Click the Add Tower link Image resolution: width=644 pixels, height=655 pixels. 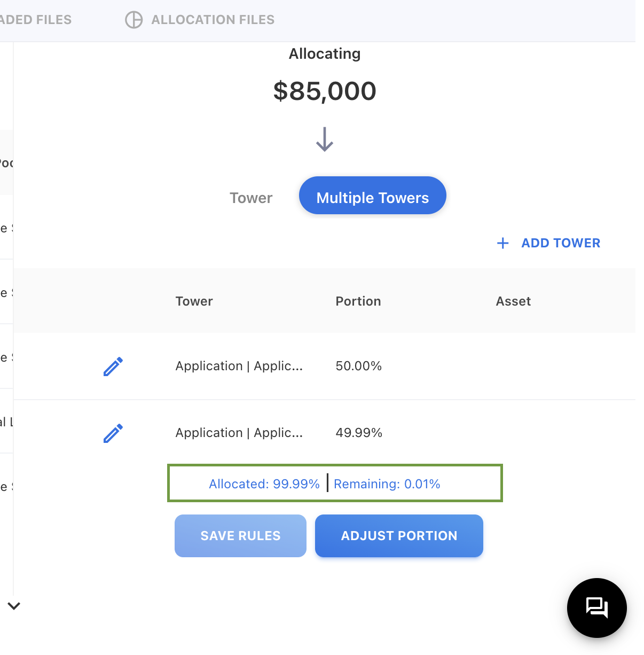tap(560, 243)
